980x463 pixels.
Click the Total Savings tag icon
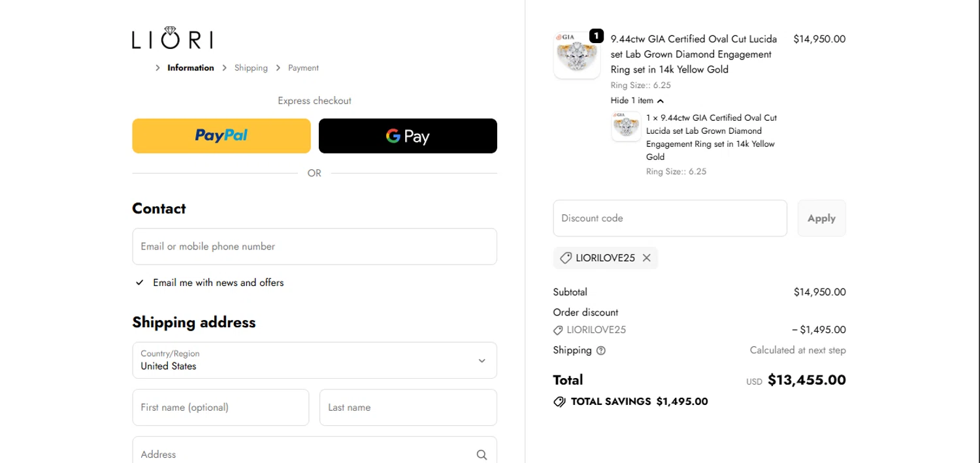coord(559,402)
